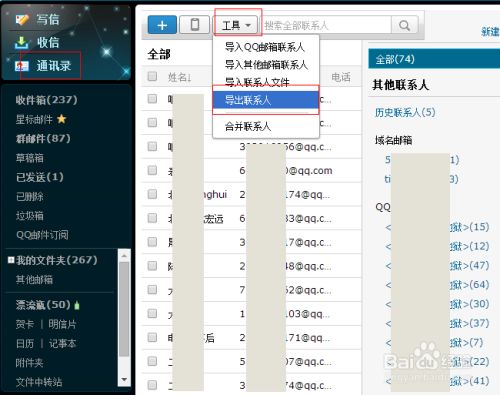Check the contact row ending 48@qq.c...
The width and height of the screenshot is (500, 395).
coord(152,266)
